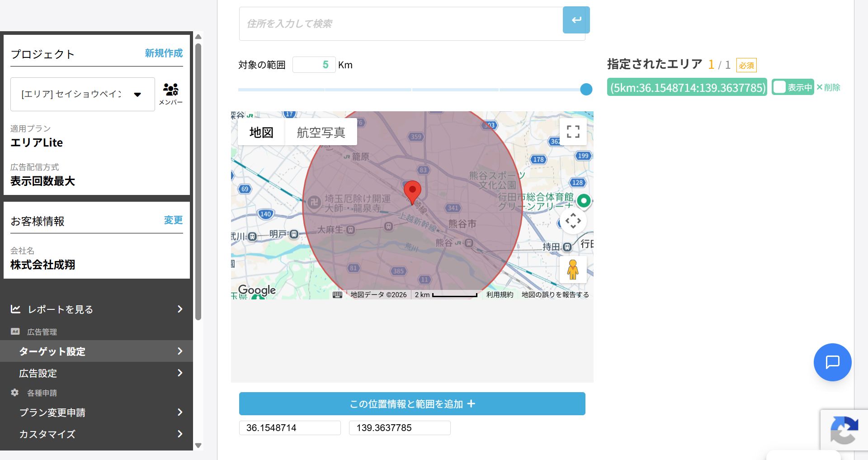Image resolution: width=868 pixels, height=460 pixels.
Task: Click the 大麻生 station icon on map
Action: click(x=351, y=230)
